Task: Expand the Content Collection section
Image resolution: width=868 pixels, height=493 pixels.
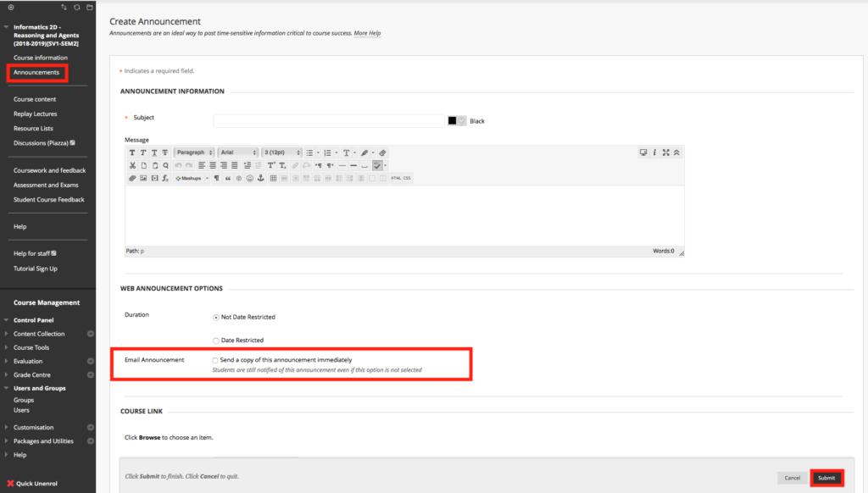Action: [6, 334]
